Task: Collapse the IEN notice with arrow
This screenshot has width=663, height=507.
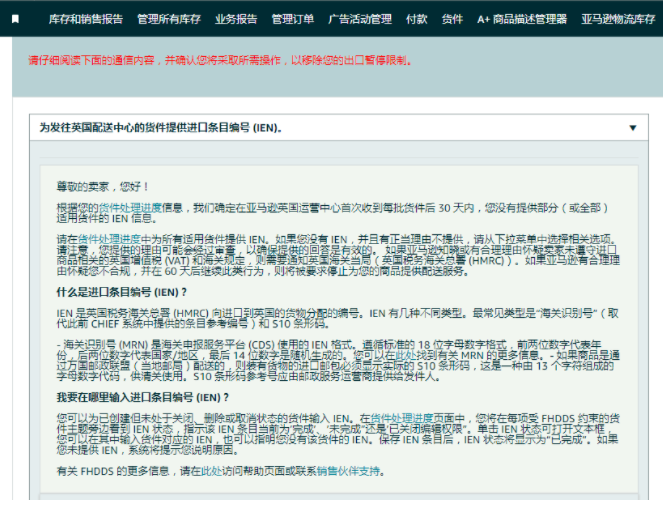Action: [633, 128]
